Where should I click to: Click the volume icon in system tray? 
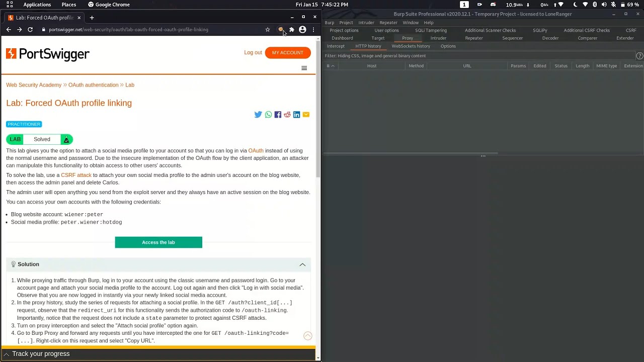604,5
